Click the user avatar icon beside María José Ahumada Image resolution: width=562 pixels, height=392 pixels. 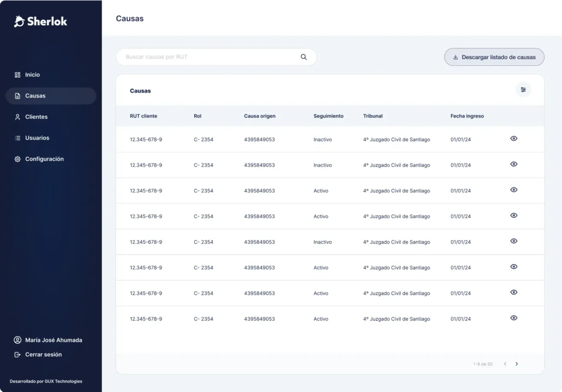tap(18, 340)
